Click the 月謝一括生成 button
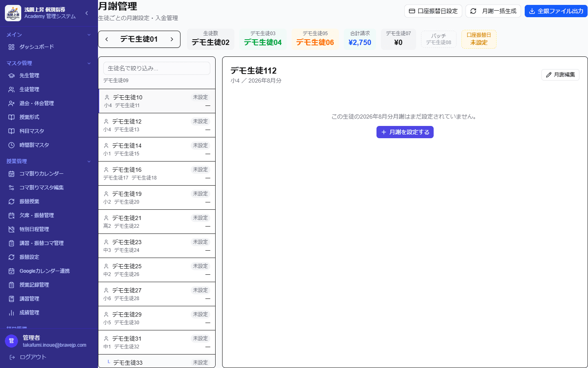 click(x=493, y=11)
